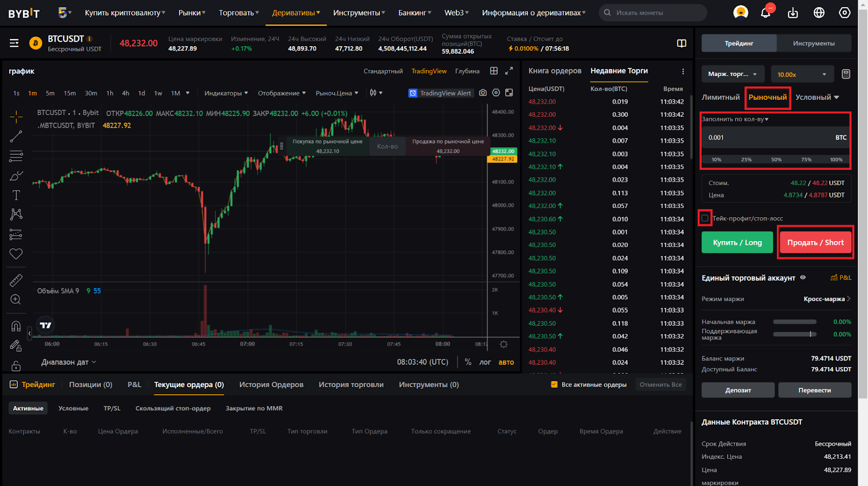Open notifications bell

coord(765,12)
